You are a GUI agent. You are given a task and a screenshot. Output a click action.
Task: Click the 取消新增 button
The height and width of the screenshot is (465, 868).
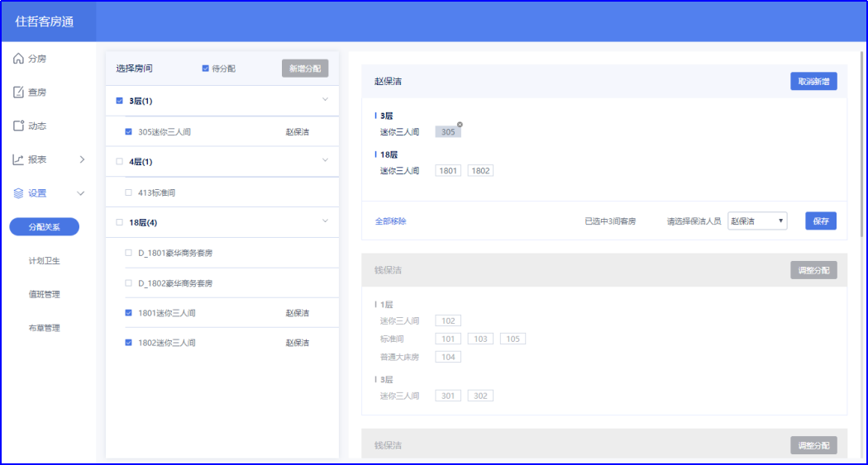point(813,81)
